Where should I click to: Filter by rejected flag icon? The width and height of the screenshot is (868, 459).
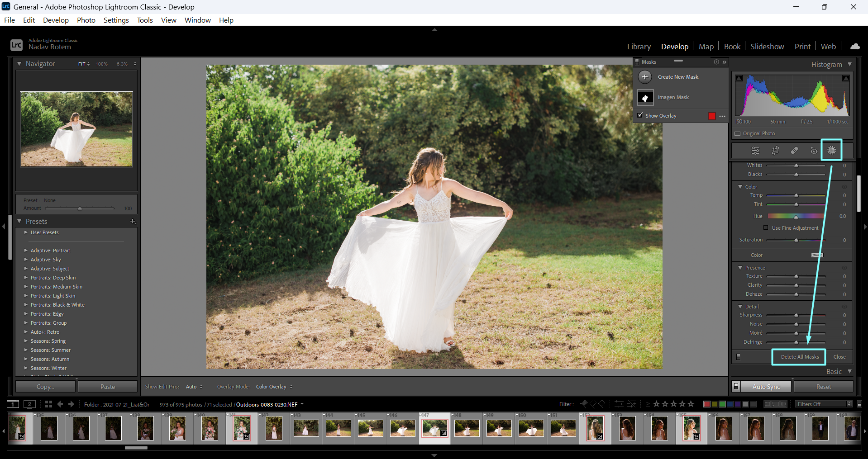[601, 404]
